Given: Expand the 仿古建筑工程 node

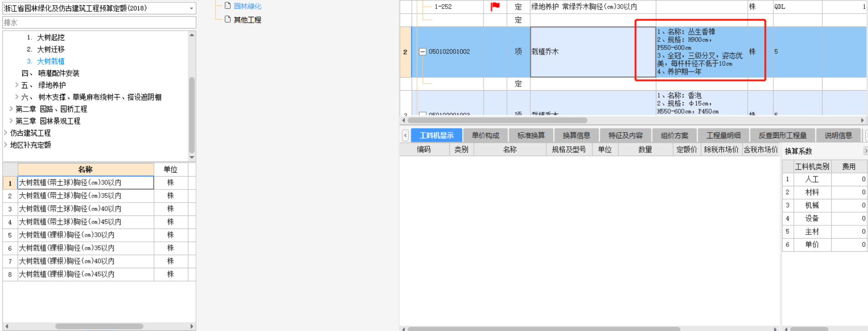Looking at the screenshot, I should coord(5,132).
